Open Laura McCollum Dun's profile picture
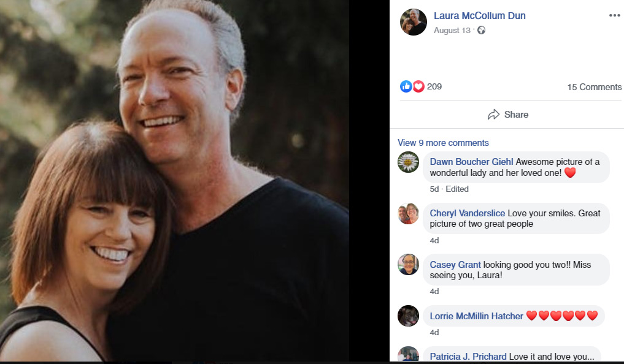The height and width of the screenshot is (364, 624). 413,22
